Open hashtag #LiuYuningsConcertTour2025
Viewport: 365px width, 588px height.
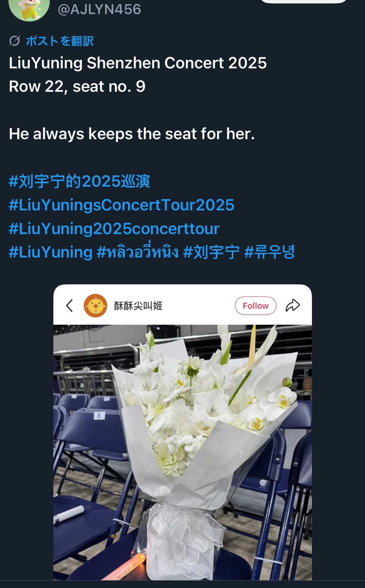pyautogui.click(x=121, y=205)
